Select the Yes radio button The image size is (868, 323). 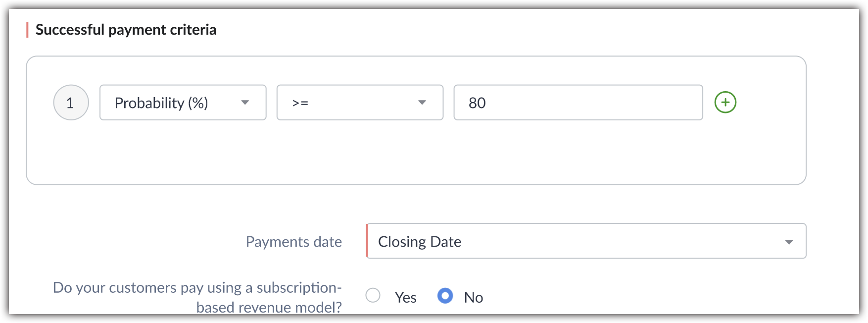click(373, 296)
